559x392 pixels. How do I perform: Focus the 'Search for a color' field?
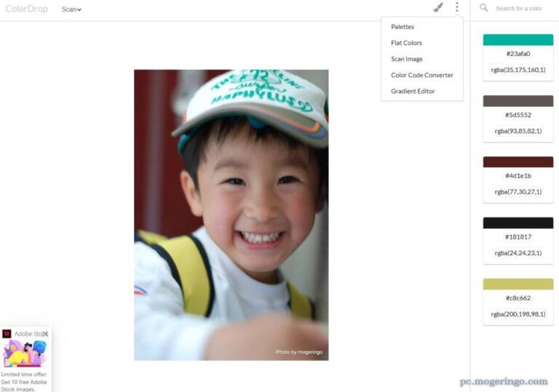click(519, 9)
